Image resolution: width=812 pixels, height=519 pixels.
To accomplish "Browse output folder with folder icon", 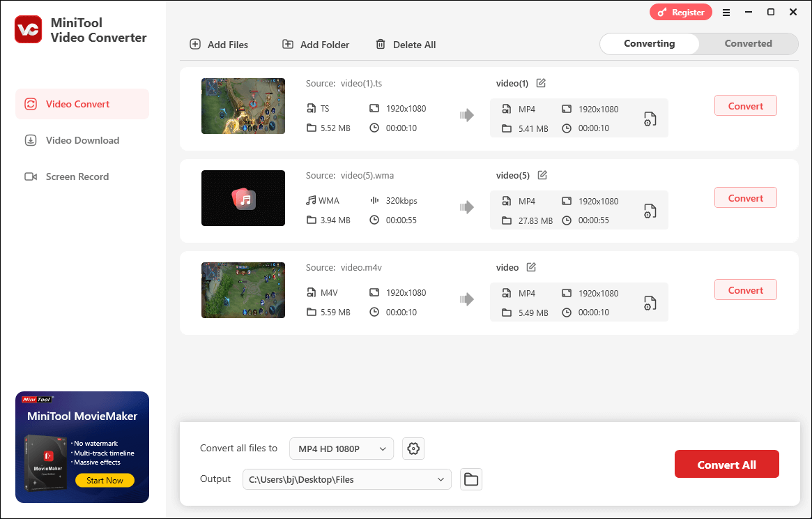I will point(470,480).
